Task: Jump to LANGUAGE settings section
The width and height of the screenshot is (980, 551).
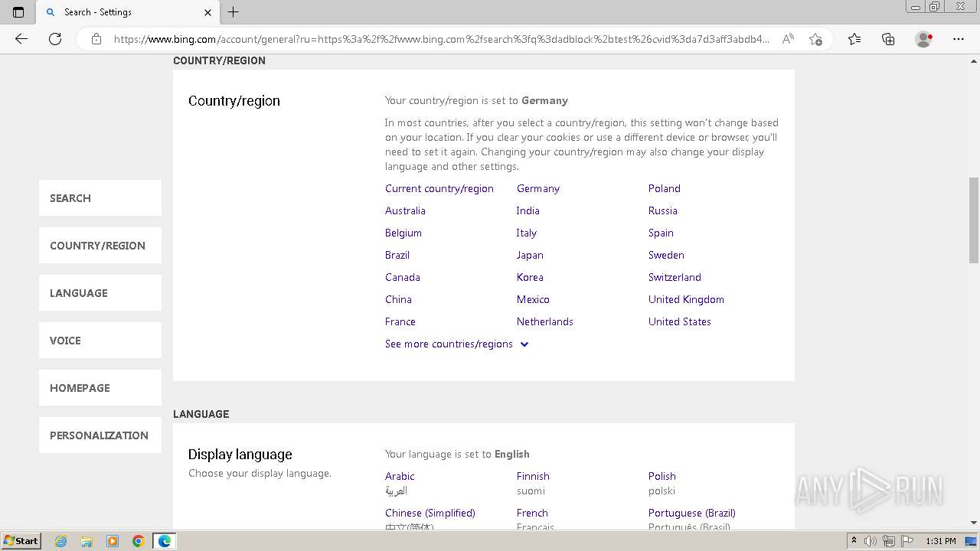Action: [100, 293]
